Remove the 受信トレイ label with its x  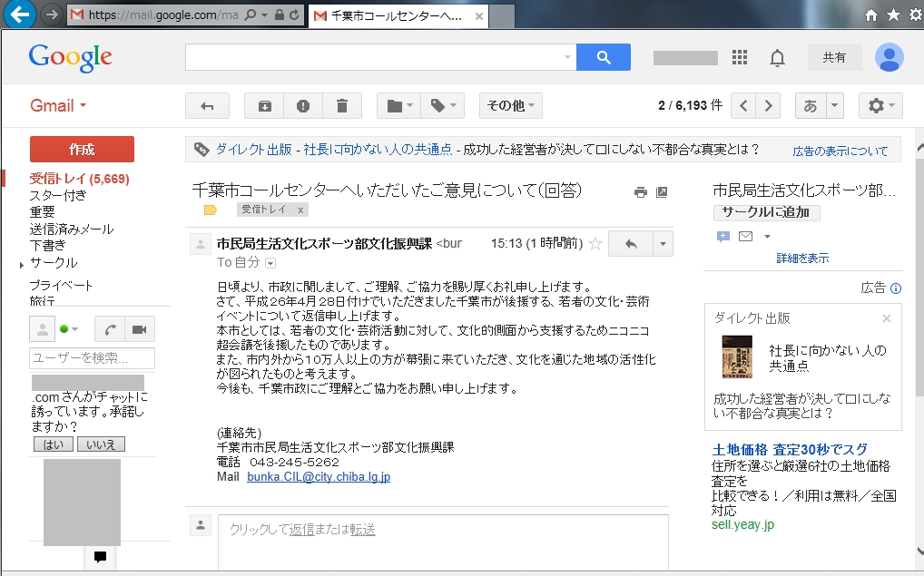(300, 210)
